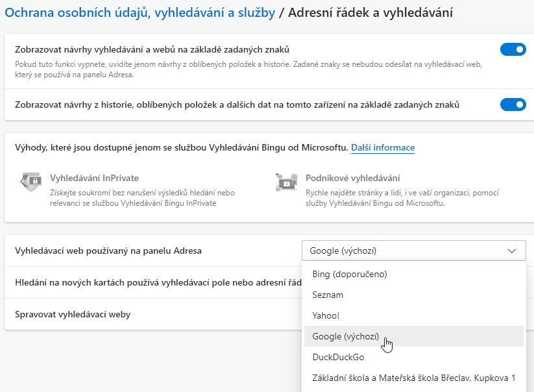Click the Vyhledávání InPrivate icon
Viewport: 534px width, 392px height.
pos(31,182)
